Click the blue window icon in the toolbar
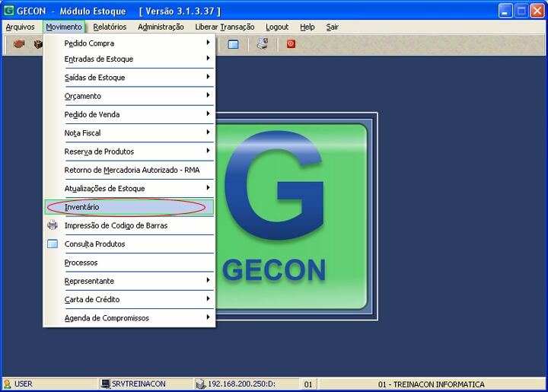This screenshot has height=392, width=548. [x=234, y=44]
